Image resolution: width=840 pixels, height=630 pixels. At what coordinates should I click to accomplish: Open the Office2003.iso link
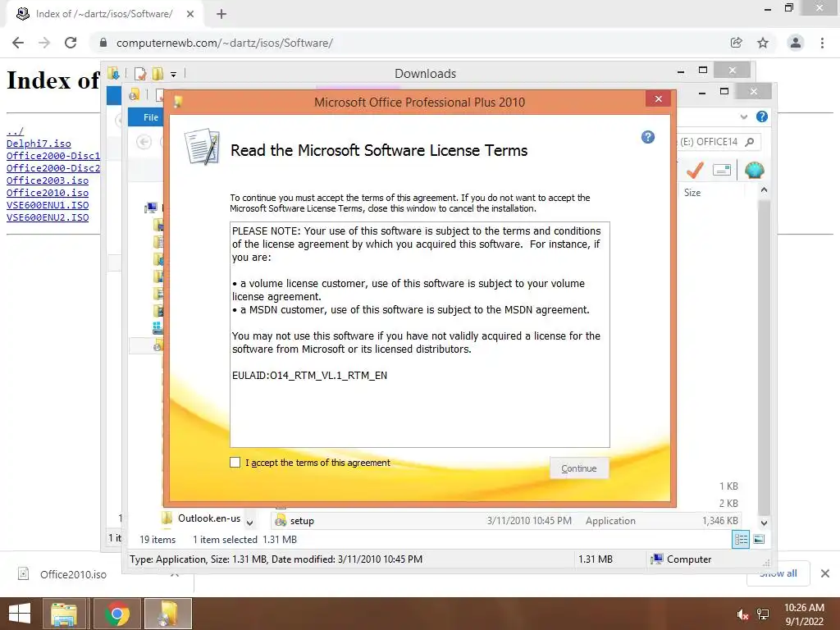pyautogui.click(x=48, y=180)
